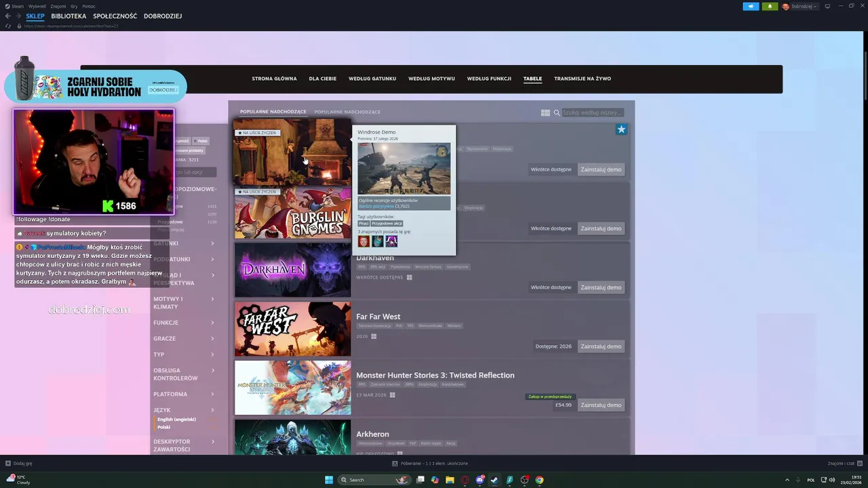This screenshot has height=488, width=868.
Task: Open the Steam menu in the menu bar
Action: click(x=18, y=6)
